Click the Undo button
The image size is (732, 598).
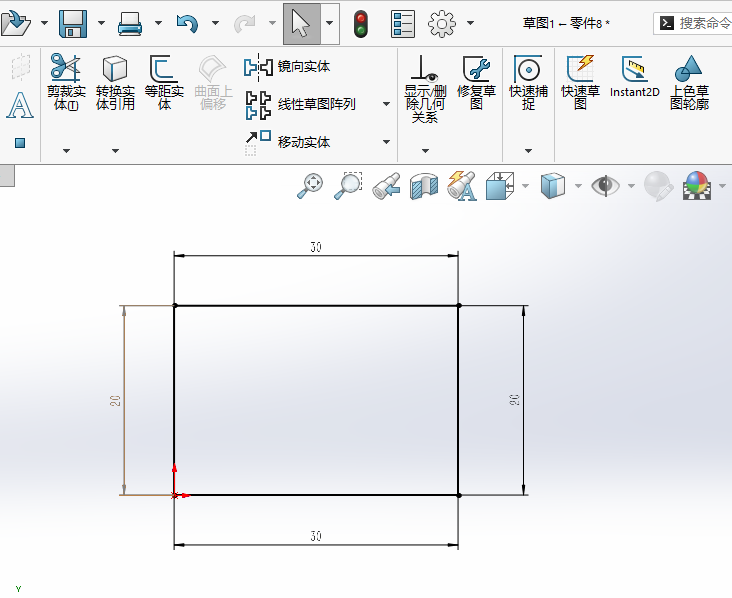pos(187,23)
